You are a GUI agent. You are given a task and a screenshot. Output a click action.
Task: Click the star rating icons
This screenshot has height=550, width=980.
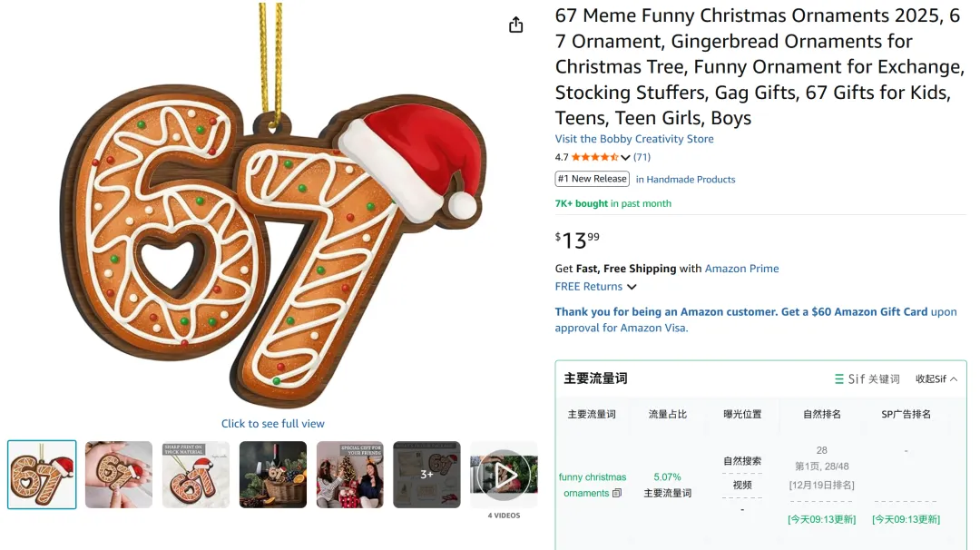(x=594, y=157)
